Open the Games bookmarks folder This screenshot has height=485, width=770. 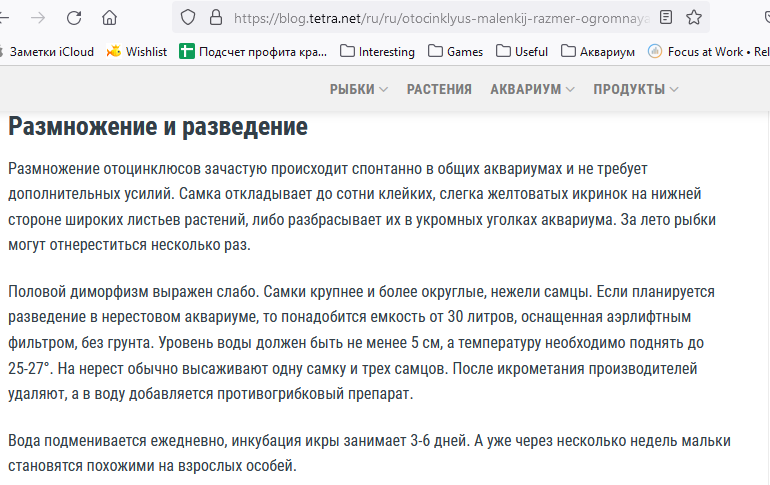tap(455, 52)
